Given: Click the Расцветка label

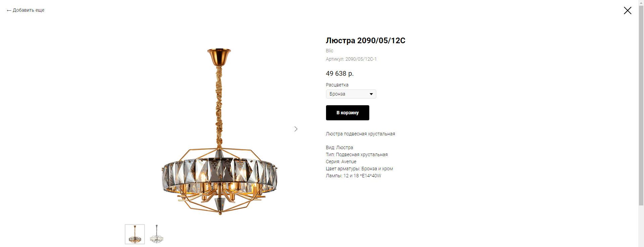Looking at the screenshot, I should coord(337,85).
